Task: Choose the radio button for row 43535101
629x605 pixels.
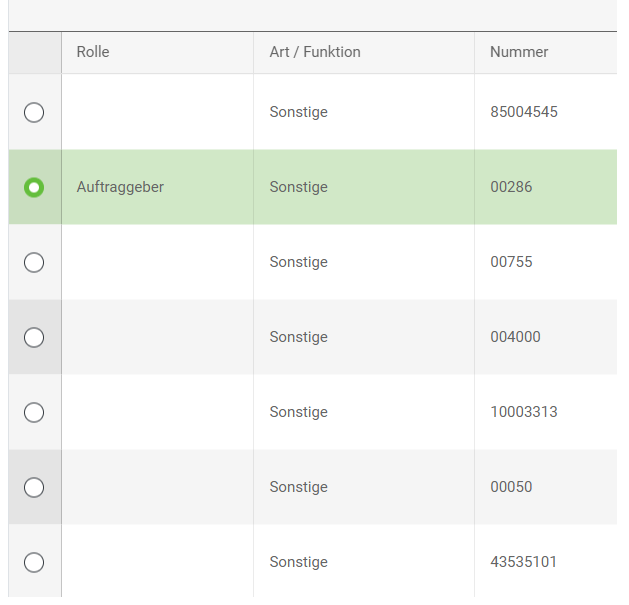Action: coord(34,562)
